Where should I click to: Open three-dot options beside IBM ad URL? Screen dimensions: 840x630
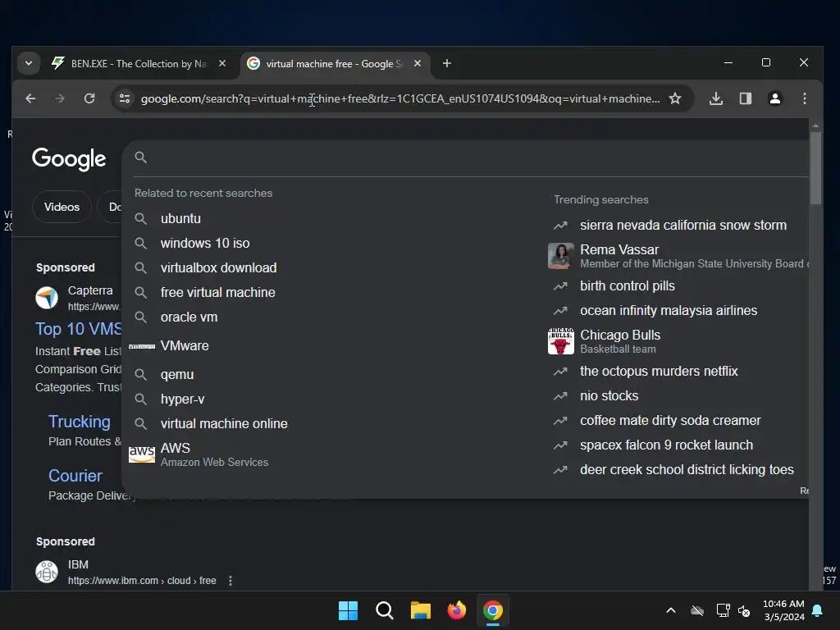point(231,581)
